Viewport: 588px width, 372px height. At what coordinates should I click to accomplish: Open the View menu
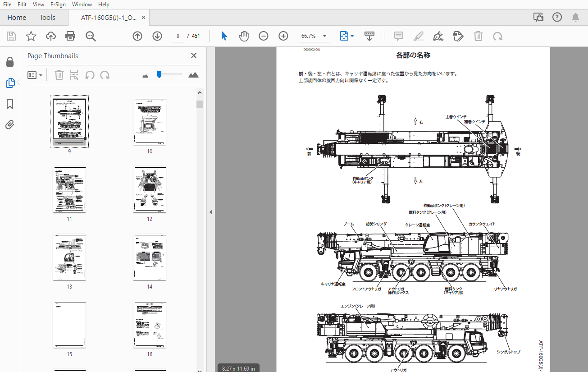(39, 5)
